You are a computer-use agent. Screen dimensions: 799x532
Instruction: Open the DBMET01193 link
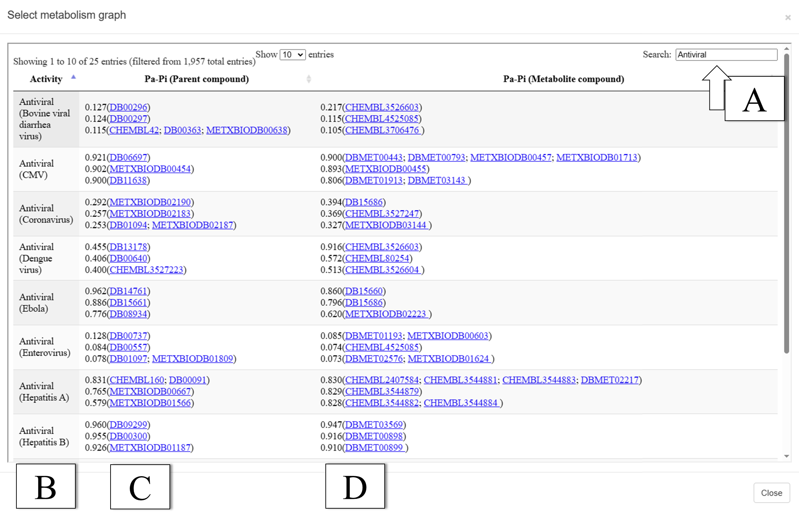(x=374, y=336)
